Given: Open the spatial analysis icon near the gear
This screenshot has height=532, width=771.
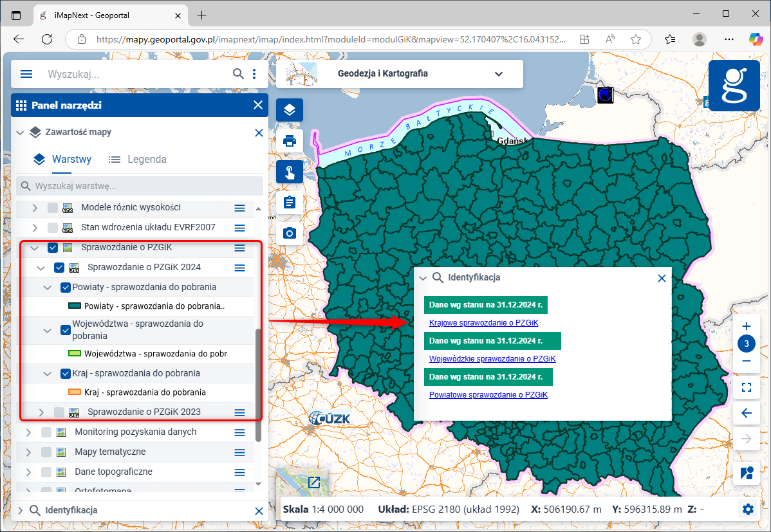Looking at the screenshot, I should [x=746, y=473].
